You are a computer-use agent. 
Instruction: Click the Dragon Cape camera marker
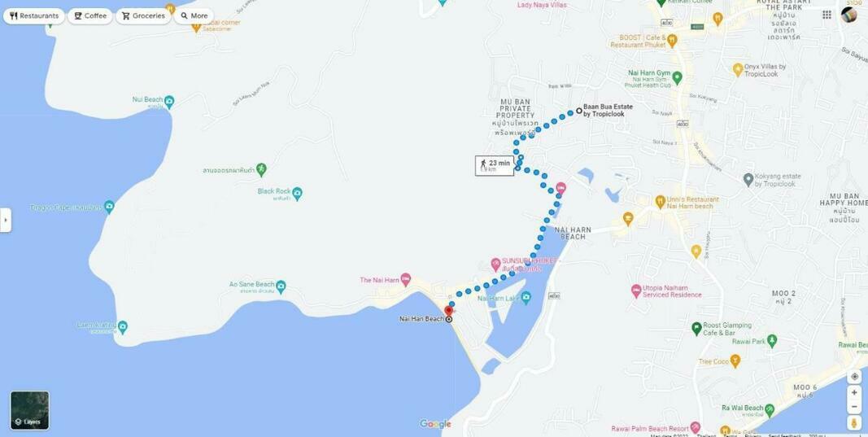coord(109,208)
